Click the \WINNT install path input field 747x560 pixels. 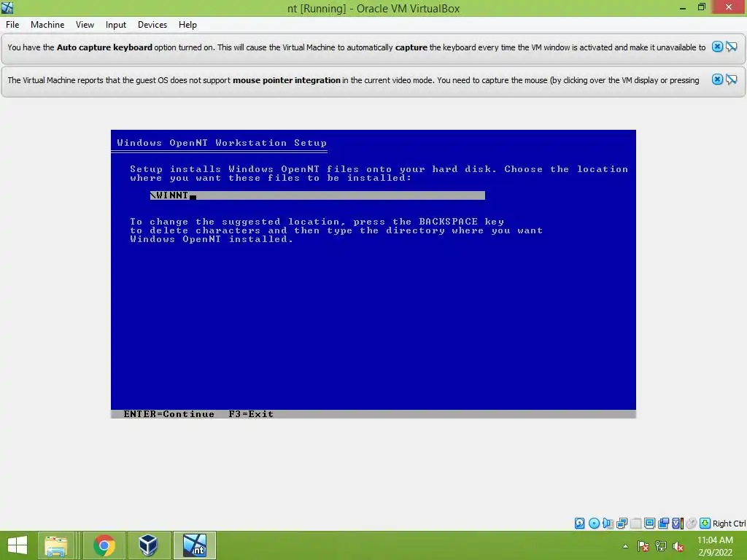[x=317, y=195]
